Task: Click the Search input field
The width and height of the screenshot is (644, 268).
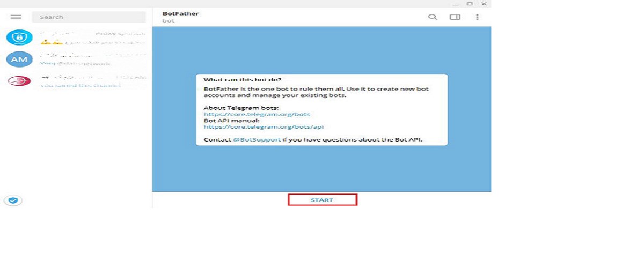Action: [89, 17]
